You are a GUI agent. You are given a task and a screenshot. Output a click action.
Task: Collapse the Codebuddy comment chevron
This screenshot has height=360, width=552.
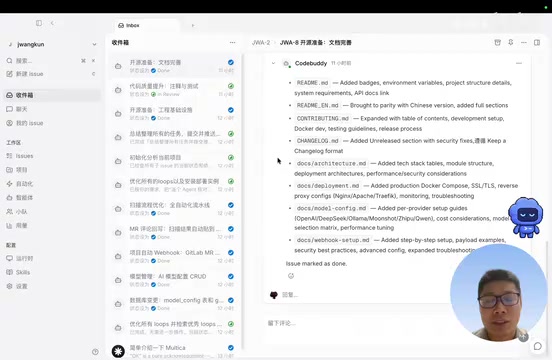click(x=273, y=63)
